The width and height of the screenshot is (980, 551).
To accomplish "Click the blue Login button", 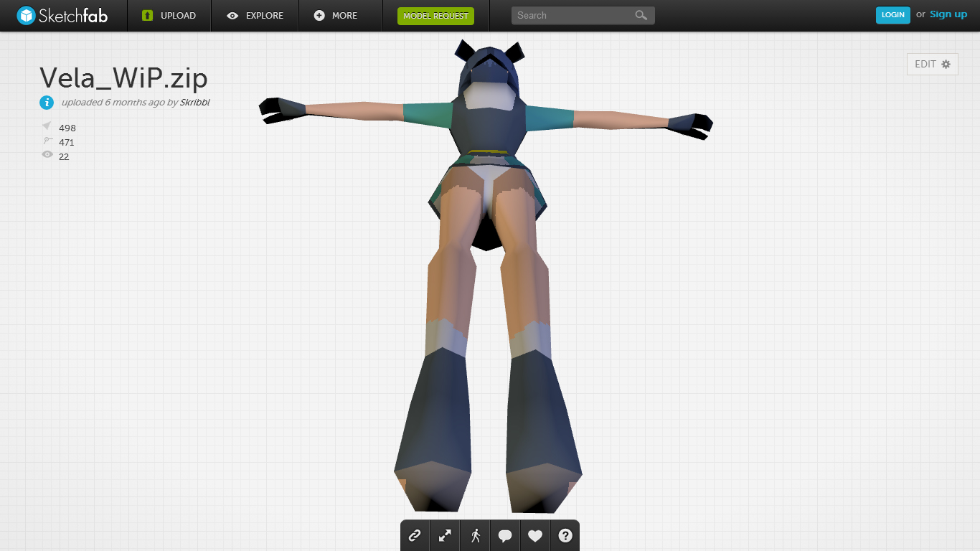I will (x=892, y=15).
